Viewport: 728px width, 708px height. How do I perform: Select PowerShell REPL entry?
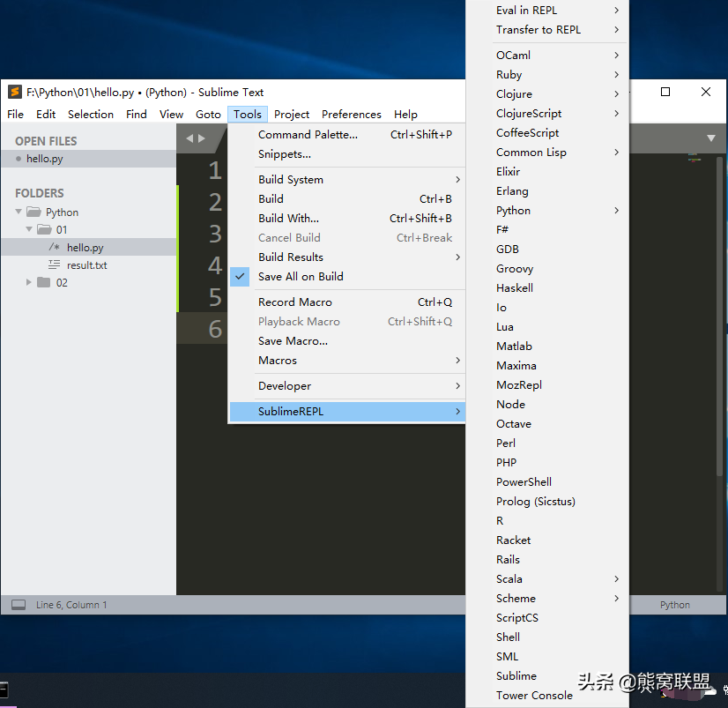tap(547, 481)
